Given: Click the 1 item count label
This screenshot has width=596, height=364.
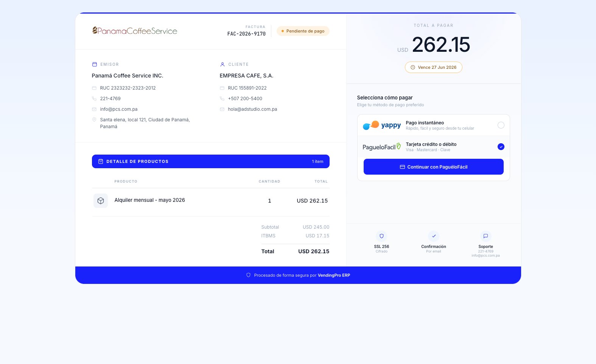Looking at the screenshot, I should click(317, 161).
